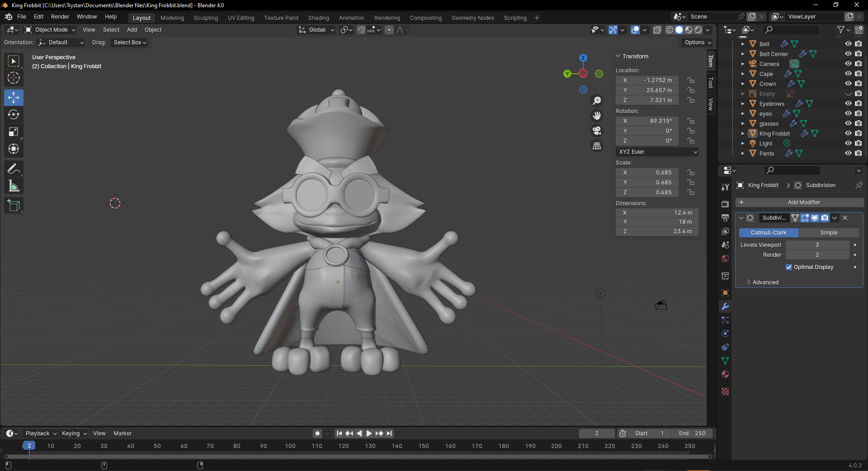Select the Scale tool
Screen dimensions: 868x471
tap(14, 132)
